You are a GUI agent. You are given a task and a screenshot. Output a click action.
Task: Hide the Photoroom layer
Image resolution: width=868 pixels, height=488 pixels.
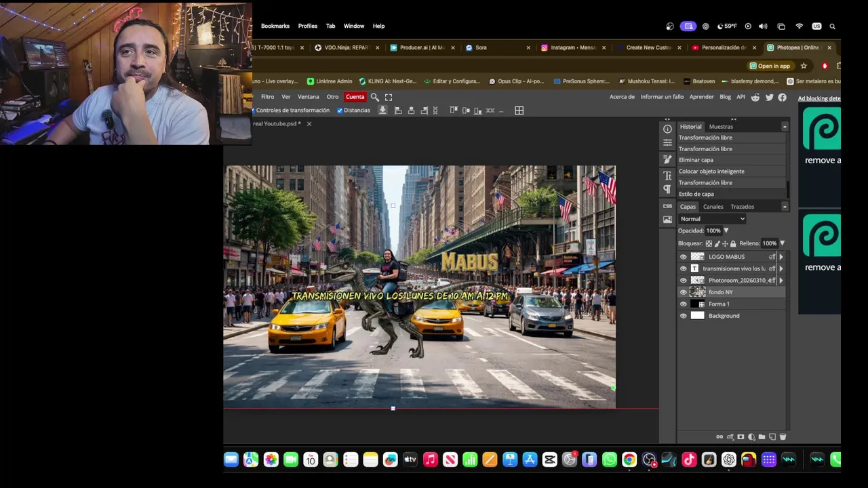coord(683,281)
